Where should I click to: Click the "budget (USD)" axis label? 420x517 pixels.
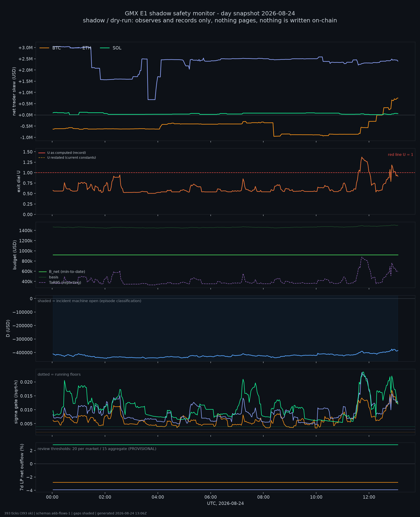(15, 255)
